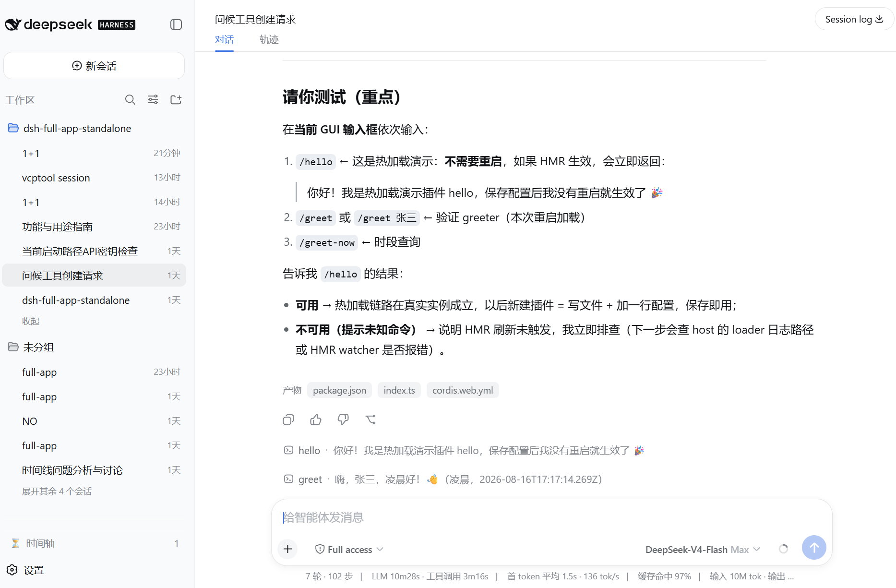Screen dimensions: 896x588
Task: Click 收起 to collapse sessions
Action: click(31, 321)
